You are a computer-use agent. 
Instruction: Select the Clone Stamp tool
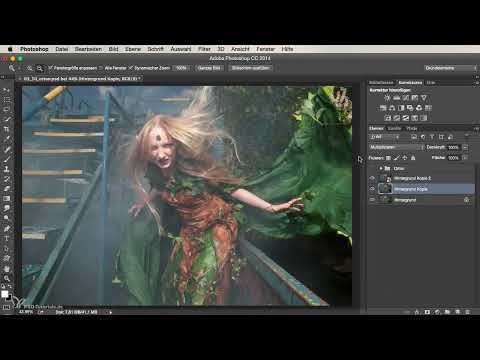tap(7, 169)
